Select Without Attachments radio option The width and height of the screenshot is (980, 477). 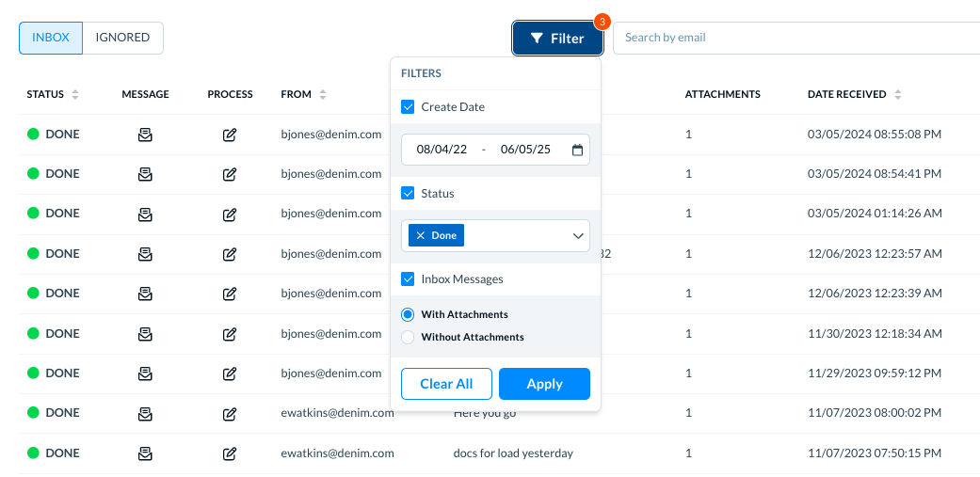[x=408, y=337]
